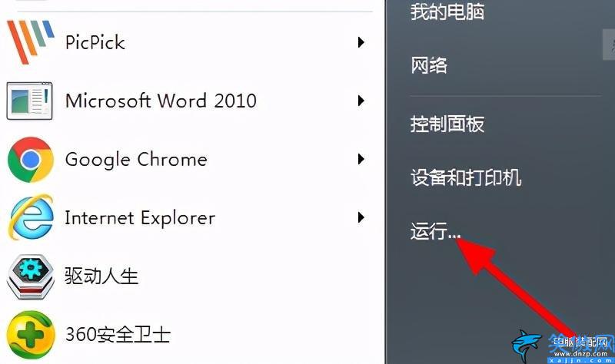Click the Google Chrome icon
The width and height of the screenshot is (615, 364).
[x=31, y=160]
